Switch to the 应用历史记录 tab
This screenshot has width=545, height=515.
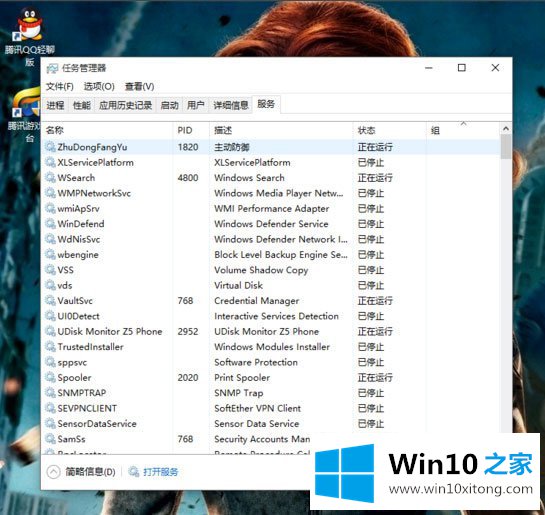pyautogui.click(x=125, y=105)
